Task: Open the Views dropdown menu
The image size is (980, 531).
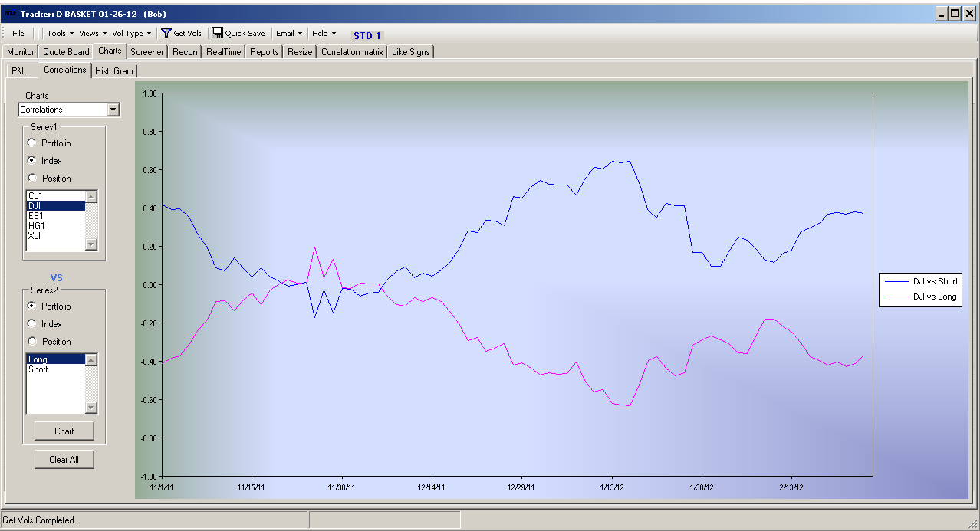Action: [93, 34]
